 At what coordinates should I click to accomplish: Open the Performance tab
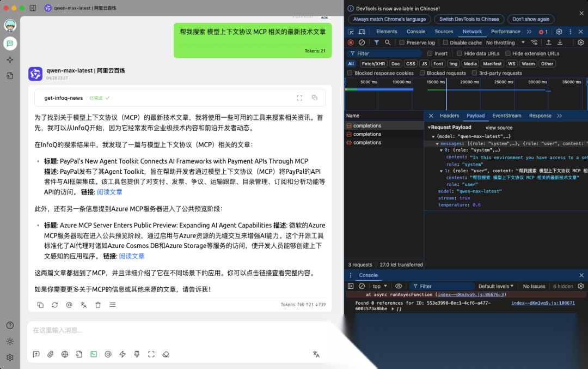point(505,32)
